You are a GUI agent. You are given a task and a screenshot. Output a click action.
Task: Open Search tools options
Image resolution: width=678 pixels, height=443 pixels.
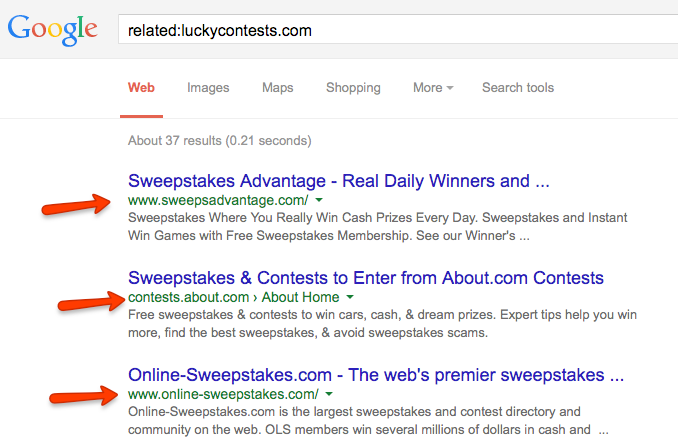click(x=517, y=87)
